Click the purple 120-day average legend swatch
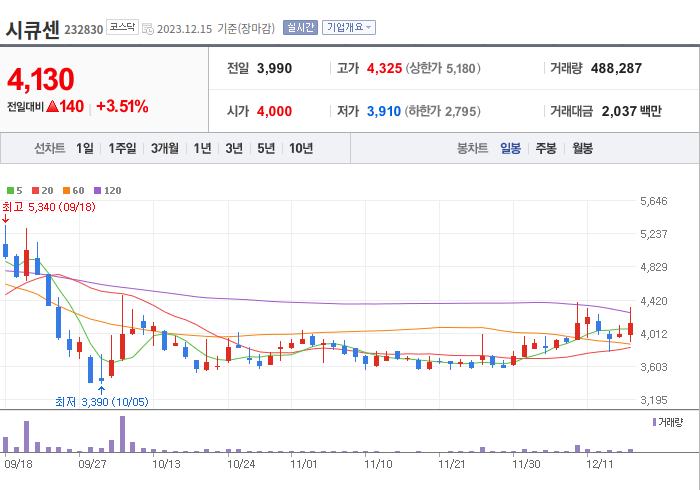This screenshot has height=490, width=700. pyautogui.click(x=97, y=191)
